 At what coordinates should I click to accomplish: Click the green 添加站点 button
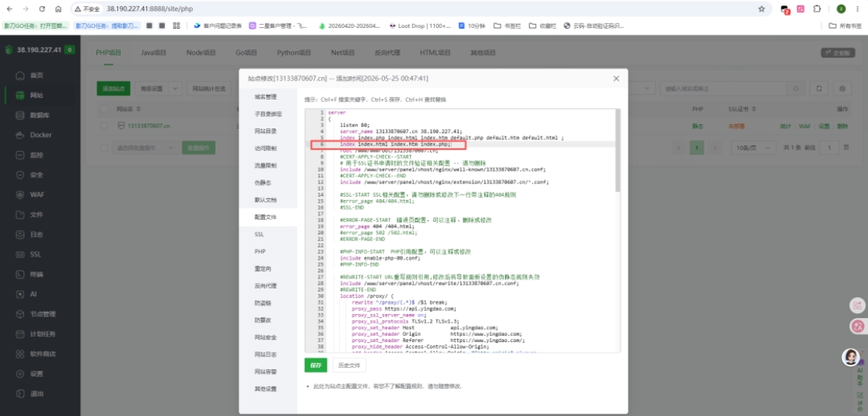(x=114, y=89)
